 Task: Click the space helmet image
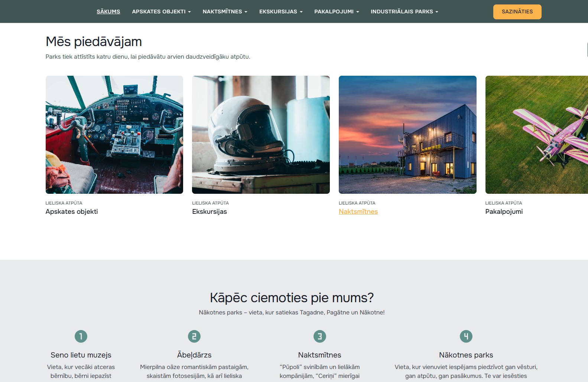(261, 135)
